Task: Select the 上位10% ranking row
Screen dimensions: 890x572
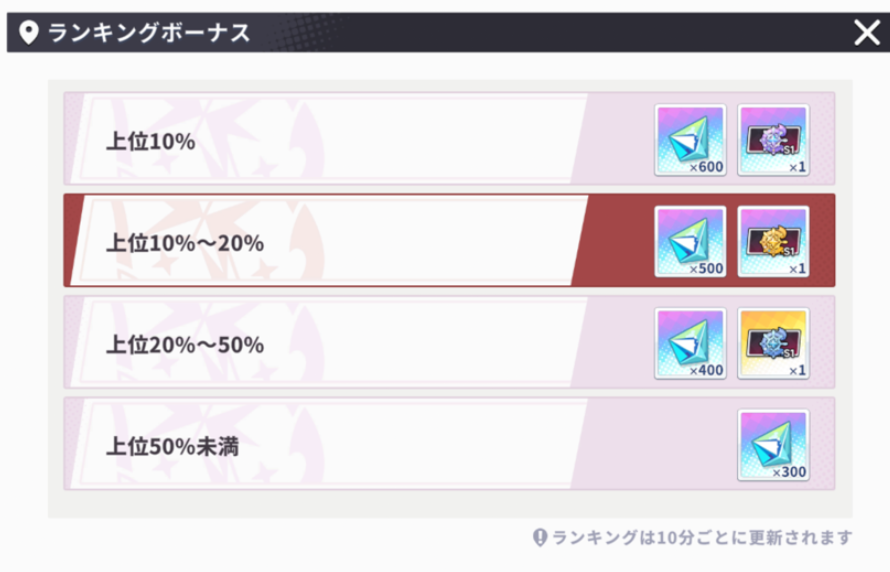Action: pyautogui.click(x=330, y=141)
